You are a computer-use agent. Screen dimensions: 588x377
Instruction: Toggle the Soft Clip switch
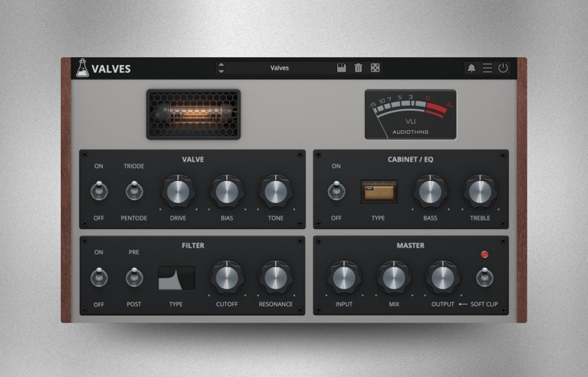pyautogui.click(x=484, y=277)
